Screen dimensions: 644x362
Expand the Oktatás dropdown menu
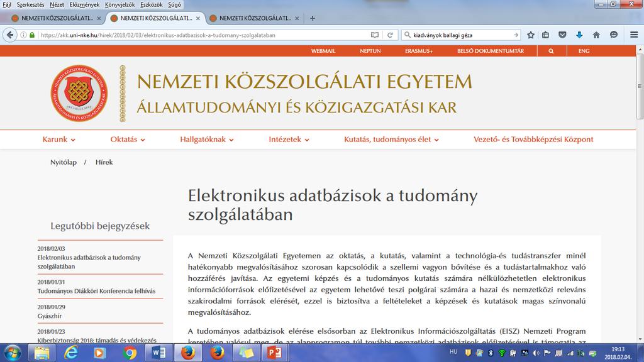tap(127, 140)
